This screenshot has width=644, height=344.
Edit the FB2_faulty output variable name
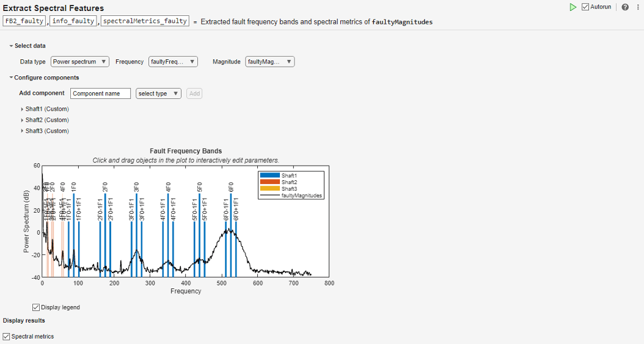click(x=24, y=21)
